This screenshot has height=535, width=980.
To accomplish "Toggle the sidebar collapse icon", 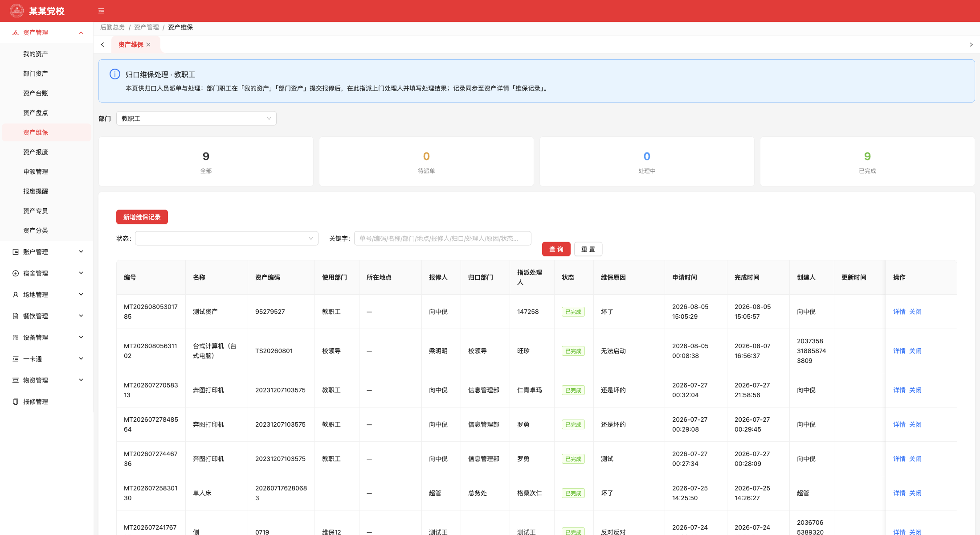I will 101,11.
